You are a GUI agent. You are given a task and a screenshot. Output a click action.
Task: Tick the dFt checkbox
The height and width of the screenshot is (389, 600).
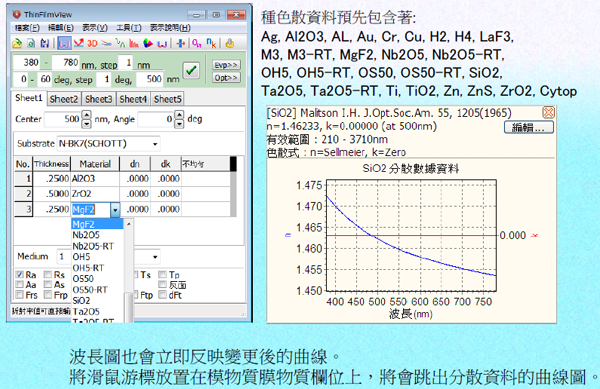(162, 295)
